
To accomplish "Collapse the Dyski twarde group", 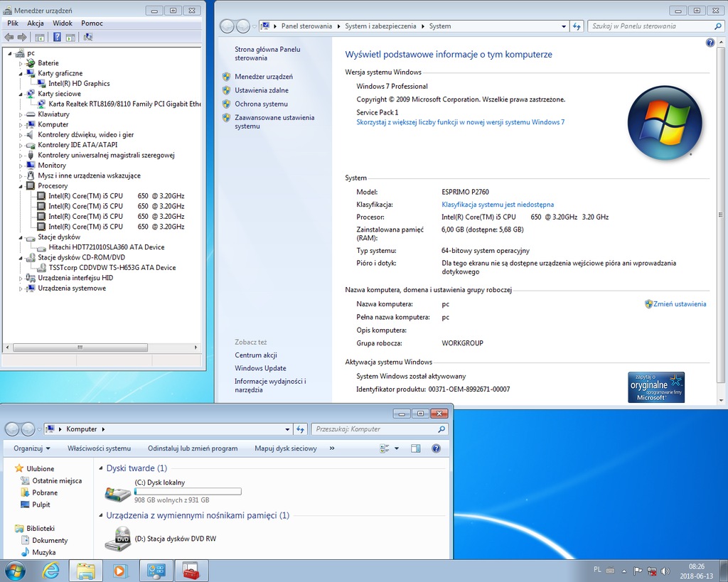I will pos(101,468).
